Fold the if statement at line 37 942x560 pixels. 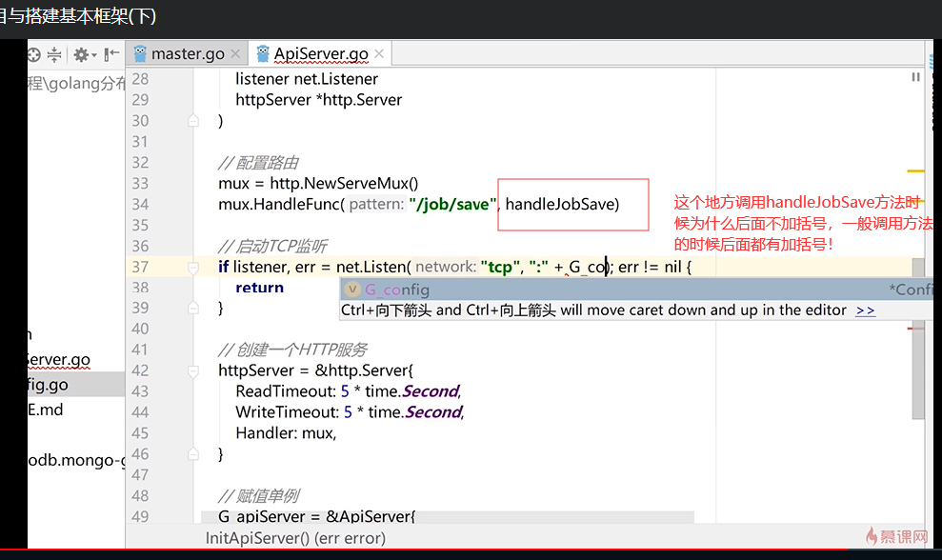[192, 267]
